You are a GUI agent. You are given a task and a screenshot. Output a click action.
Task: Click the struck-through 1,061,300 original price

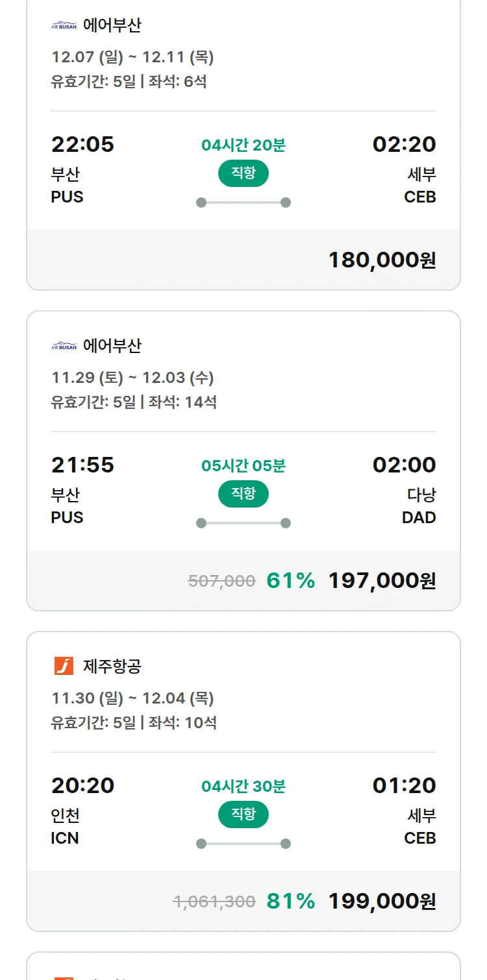coord(214,902)
